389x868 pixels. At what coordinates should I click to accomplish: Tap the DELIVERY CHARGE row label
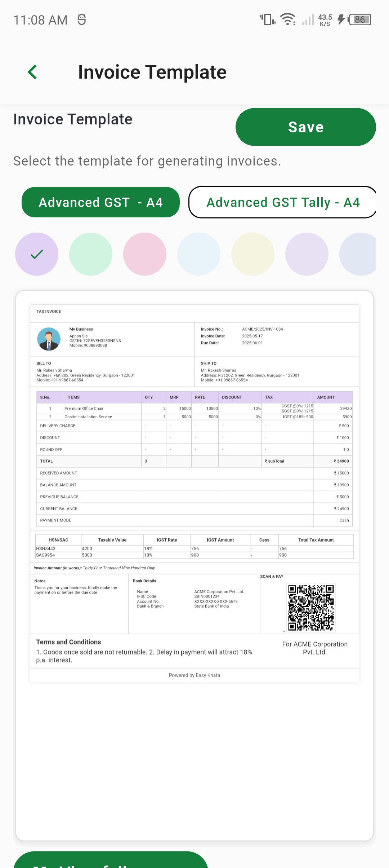[x=58, y=426]
